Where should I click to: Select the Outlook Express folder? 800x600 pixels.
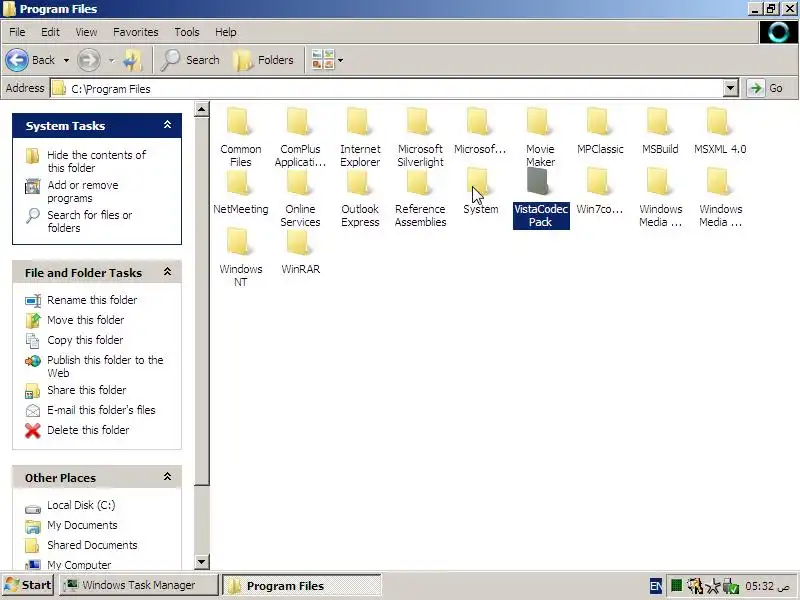click(x=360, y=198)
